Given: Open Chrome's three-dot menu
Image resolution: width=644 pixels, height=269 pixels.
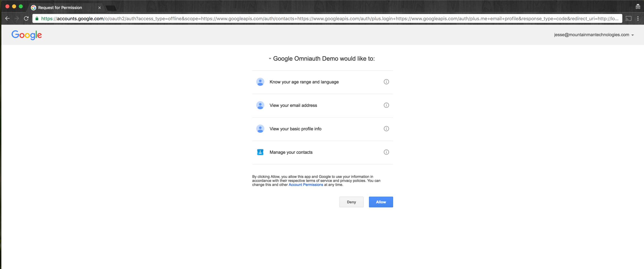Looking at the screenshot, I should pos(638,19).
